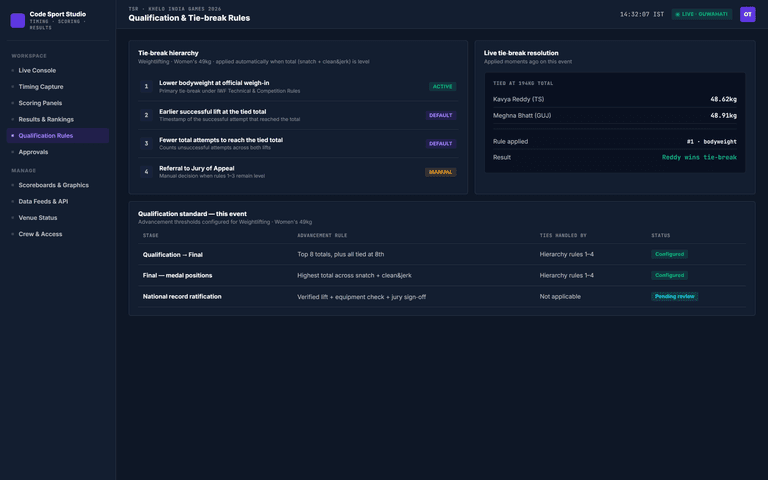Open Scoring Panels section

point(58,103)
